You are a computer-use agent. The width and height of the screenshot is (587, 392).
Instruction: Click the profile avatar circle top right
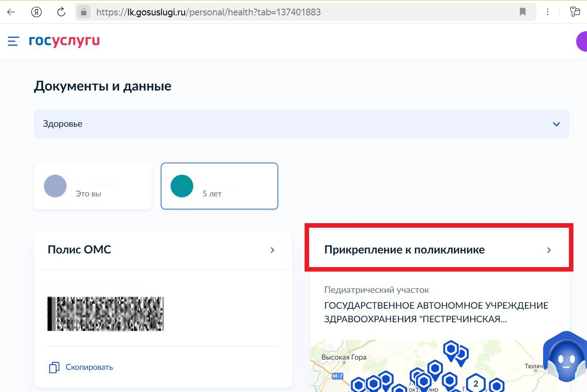(583, 41)
